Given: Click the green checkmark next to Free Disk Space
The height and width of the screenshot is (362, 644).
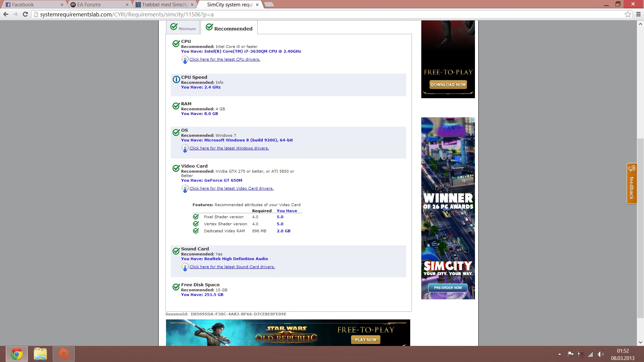Looking at the screenshot, I should coord(176,287).
